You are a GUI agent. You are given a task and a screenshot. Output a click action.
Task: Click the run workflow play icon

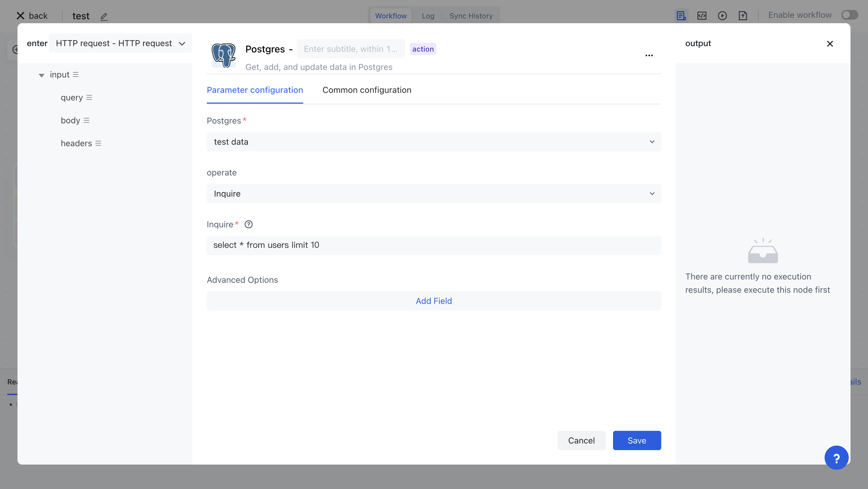[722, 15]
